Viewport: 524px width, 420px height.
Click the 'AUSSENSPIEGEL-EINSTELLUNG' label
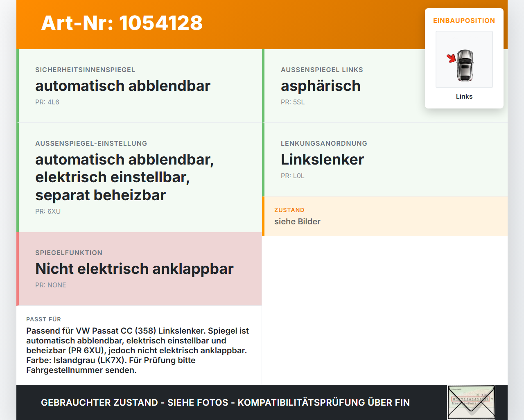tap(91, 143)
